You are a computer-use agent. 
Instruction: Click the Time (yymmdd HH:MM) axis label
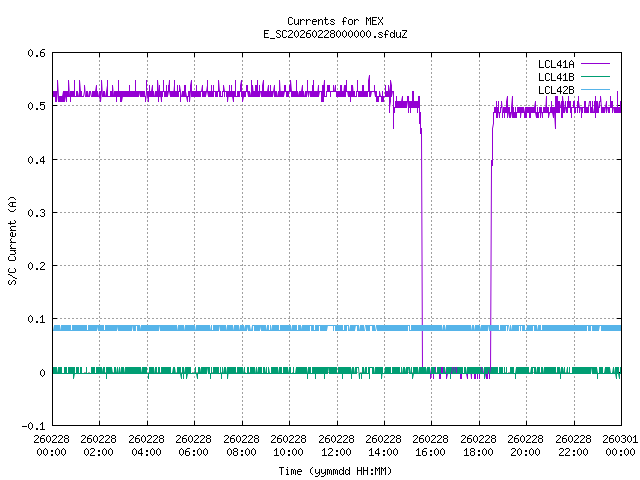(336, 471)
